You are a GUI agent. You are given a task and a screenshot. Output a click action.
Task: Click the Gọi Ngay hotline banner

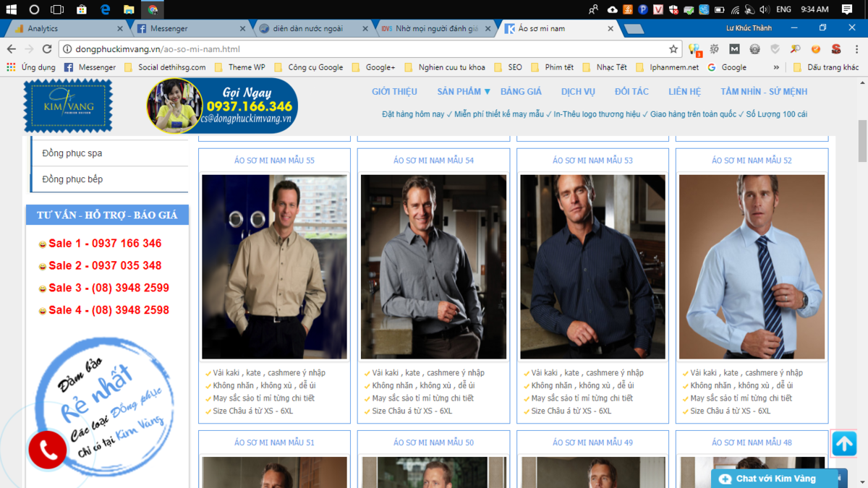221,106
